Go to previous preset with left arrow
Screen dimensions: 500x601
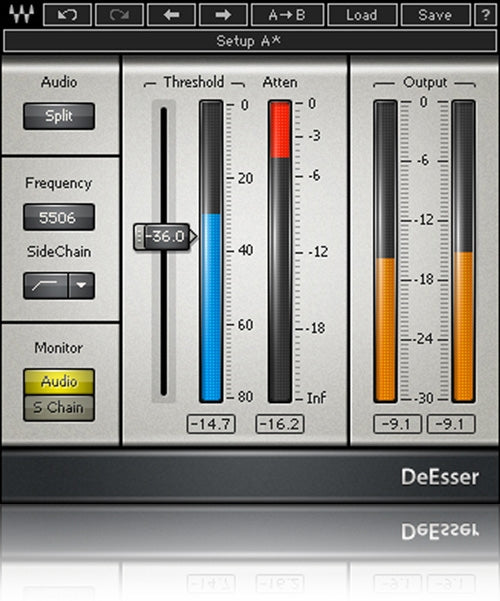171,15
